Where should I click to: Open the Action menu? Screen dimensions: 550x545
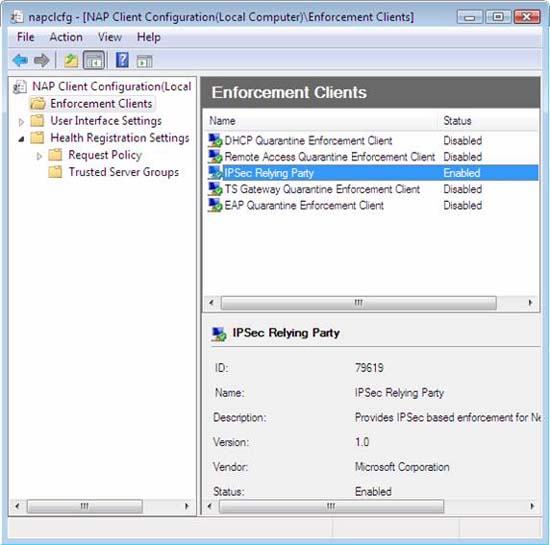coord(66,37)
